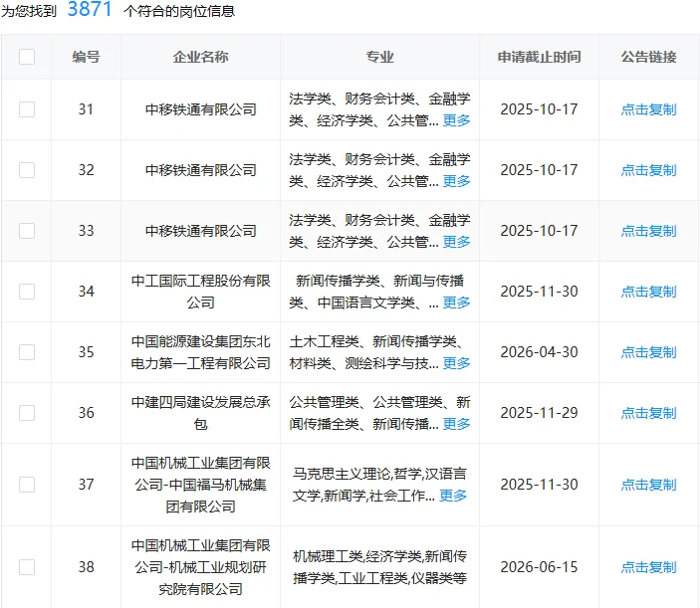Select company 中建四局建设发展总承包
This screenshot has height=608, width=700.
[201, 413]
